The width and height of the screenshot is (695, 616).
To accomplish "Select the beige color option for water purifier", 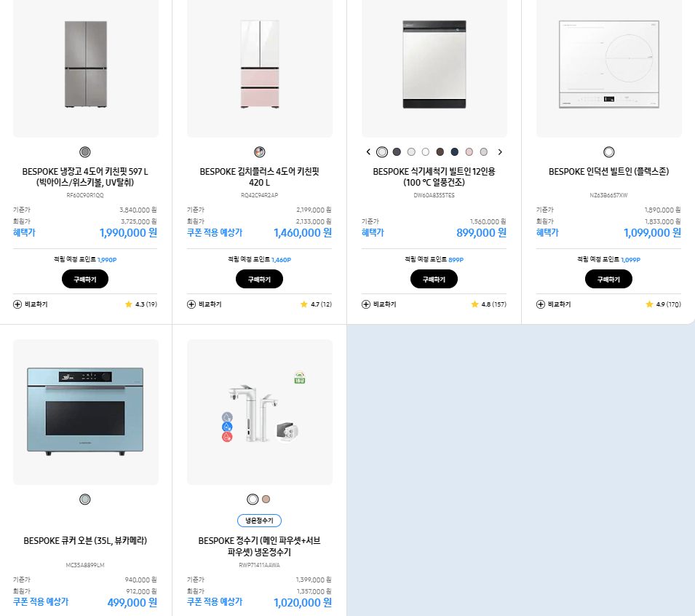I will 266,499.
